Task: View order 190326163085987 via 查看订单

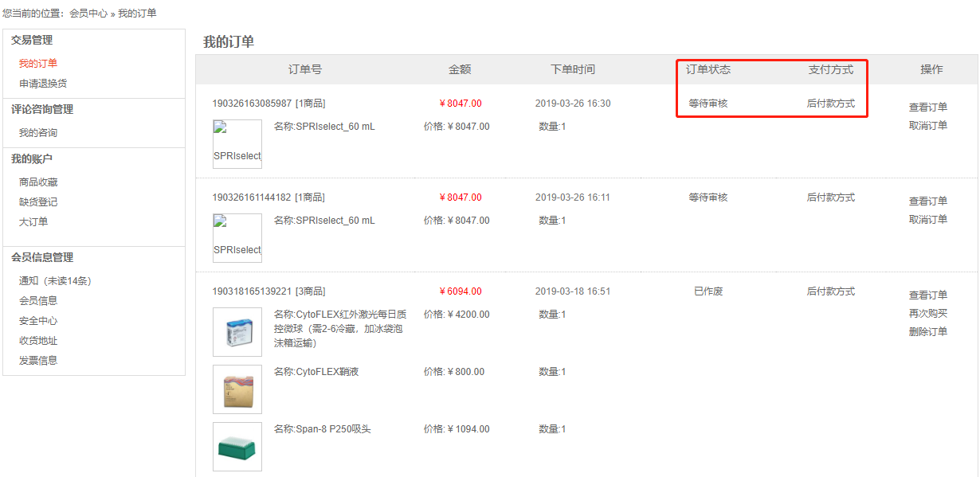Action: coord(928,108)
